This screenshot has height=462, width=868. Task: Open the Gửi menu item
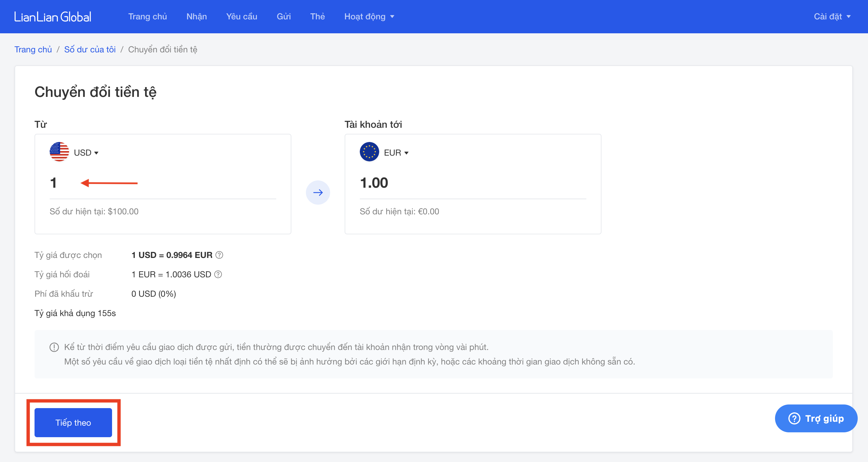coord(284,16)
